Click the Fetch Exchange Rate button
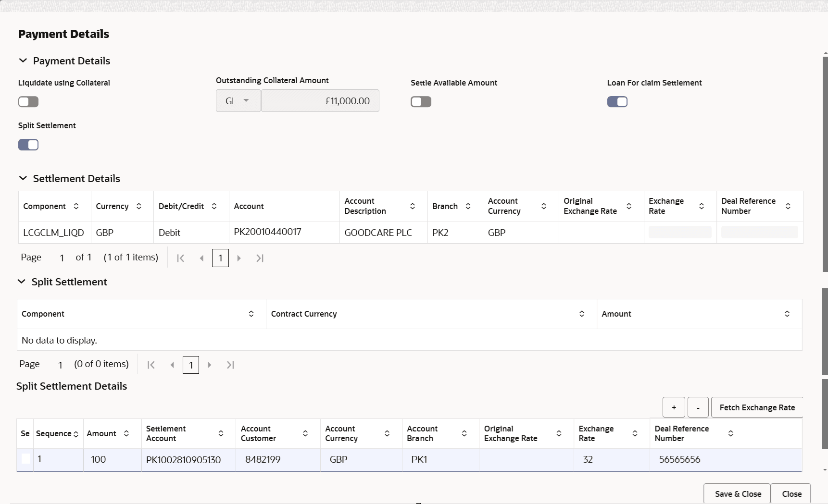 pyautogui.click(x=757, y=407)
